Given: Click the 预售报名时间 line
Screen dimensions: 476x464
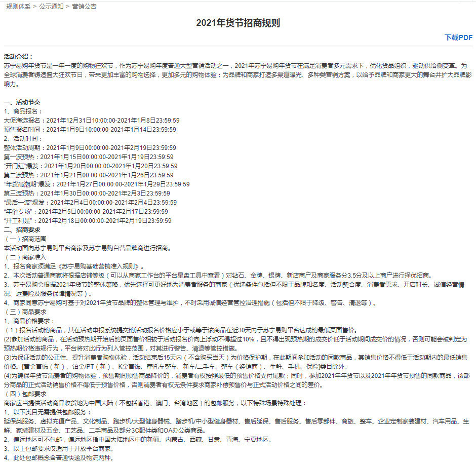Looking at the screenshot, I should (90, 129).
